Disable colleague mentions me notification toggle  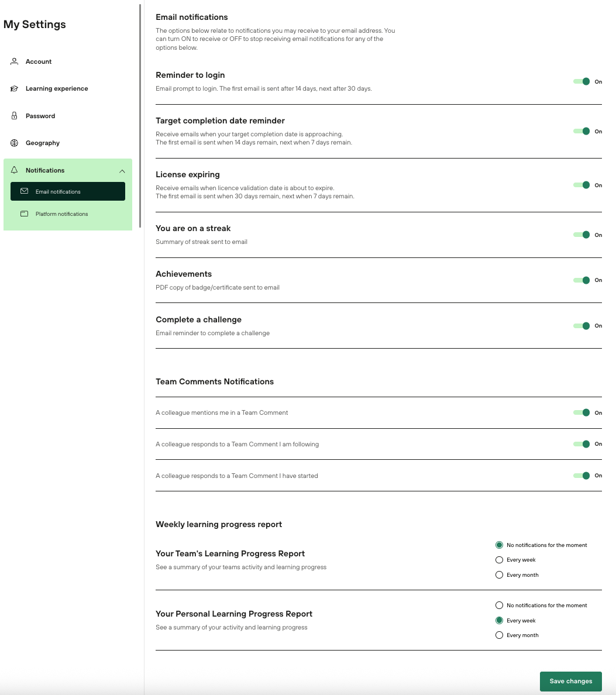(x=582, y=412)
